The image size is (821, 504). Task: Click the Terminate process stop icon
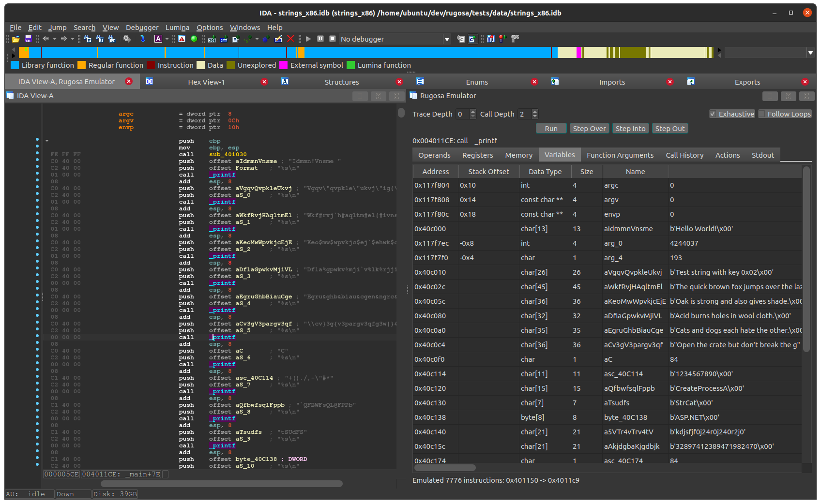pyautogui.click(x=333, y=39)
